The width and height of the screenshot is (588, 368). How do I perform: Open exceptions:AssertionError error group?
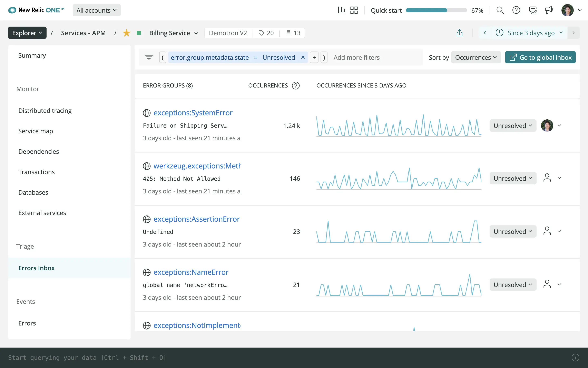pyautogui.click(x=197, y=219)
